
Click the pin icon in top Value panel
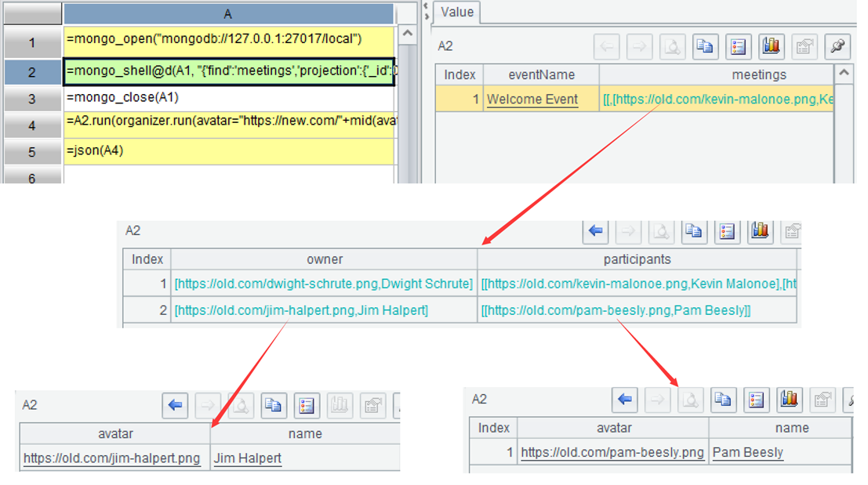pyautogui.click(x=837, y=46)
